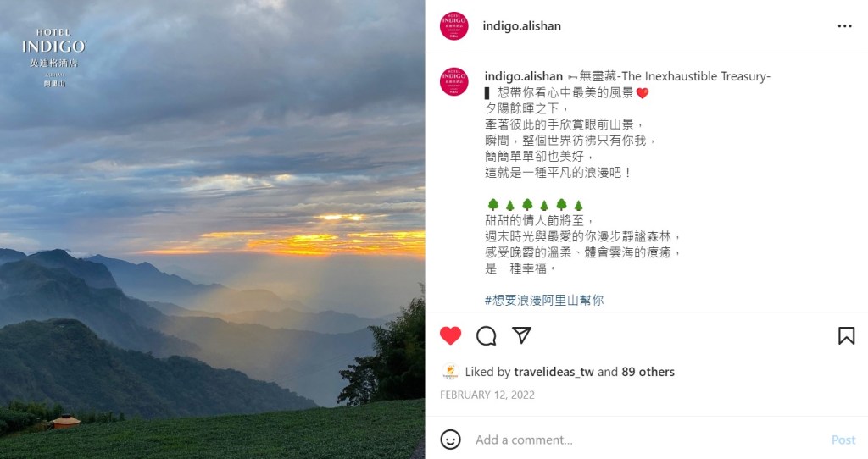
Task: Click the Add a comment field
Action: click(x=648, y=440)
